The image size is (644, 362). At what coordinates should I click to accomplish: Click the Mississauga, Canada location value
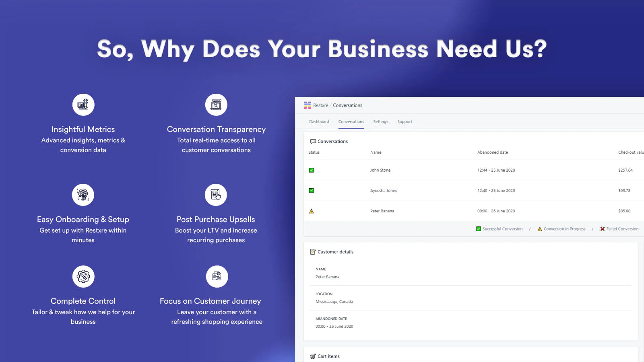pyautogui.click(x=334, y=302)
